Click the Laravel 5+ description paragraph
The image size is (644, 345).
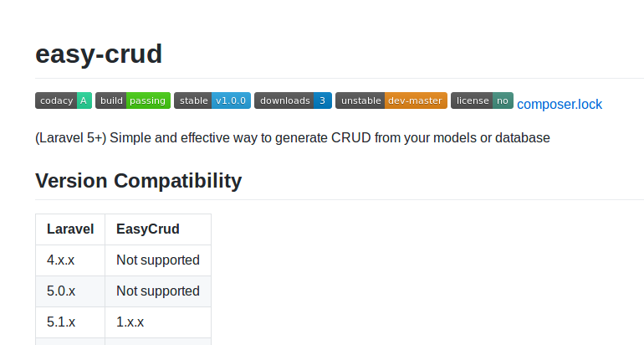point(293,138)
